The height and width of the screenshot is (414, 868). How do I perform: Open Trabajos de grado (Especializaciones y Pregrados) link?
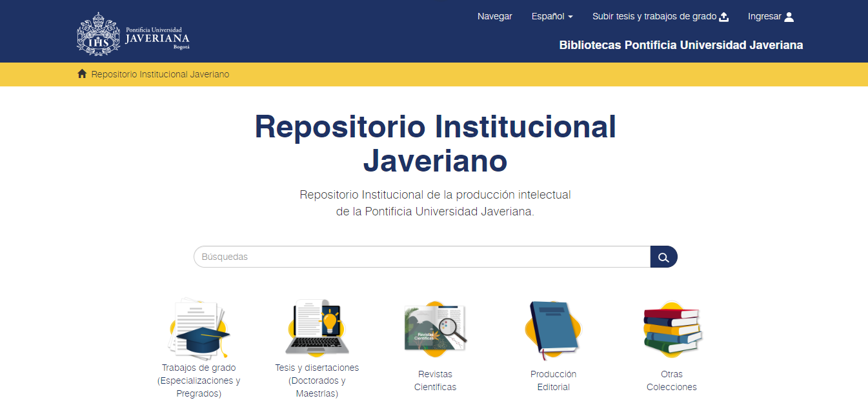pyautogui.click(x=199, y=380)
